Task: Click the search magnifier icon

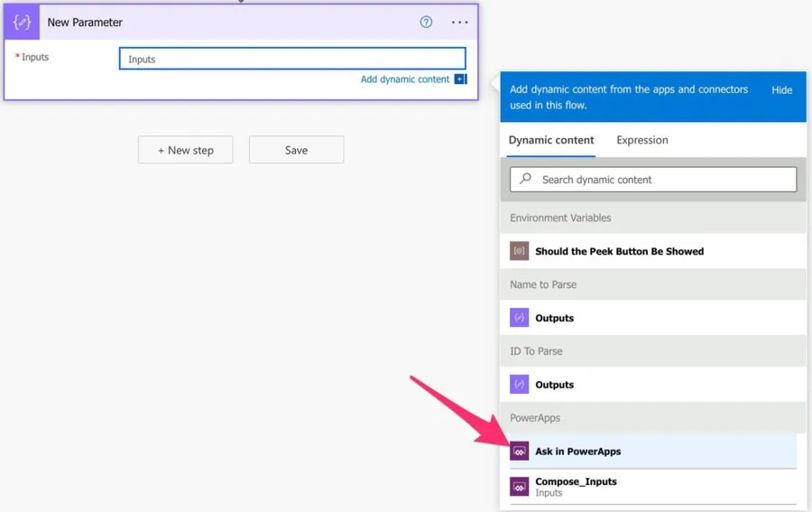Action: click(526, 179)
